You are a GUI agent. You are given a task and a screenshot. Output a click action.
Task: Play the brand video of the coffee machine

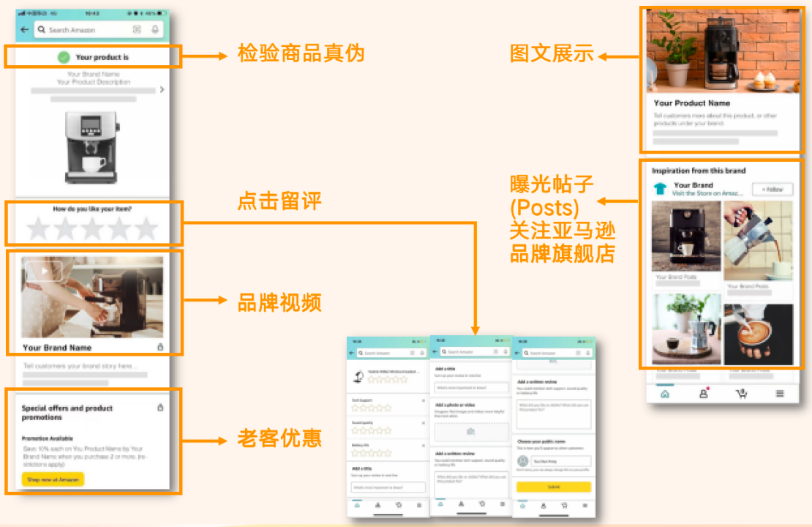(x=42, y=271)
